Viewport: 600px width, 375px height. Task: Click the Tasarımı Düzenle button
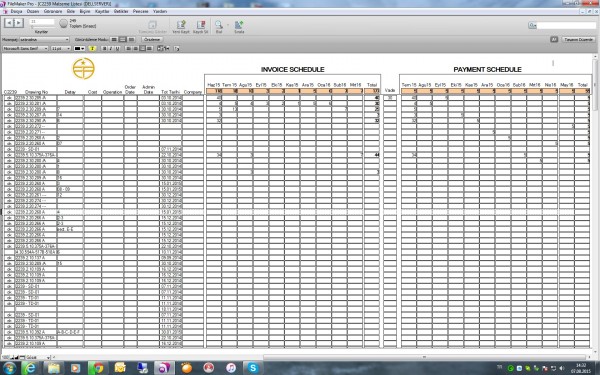(579, 39)
